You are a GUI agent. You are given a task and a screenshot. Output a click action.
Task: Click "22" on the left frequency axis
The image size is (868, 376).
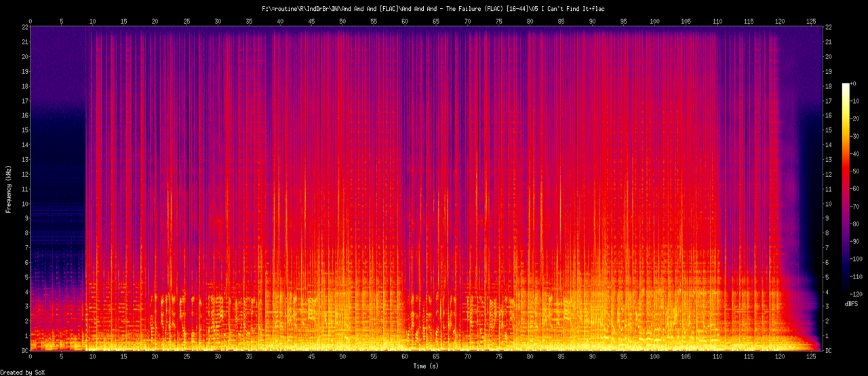24,26
